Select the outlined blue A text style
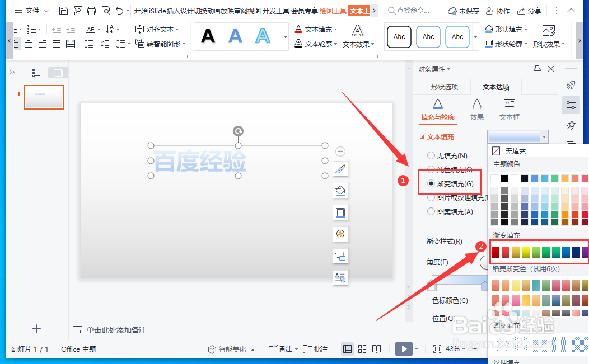The height and width of the screenshot is (364, 589). (263, 36)
